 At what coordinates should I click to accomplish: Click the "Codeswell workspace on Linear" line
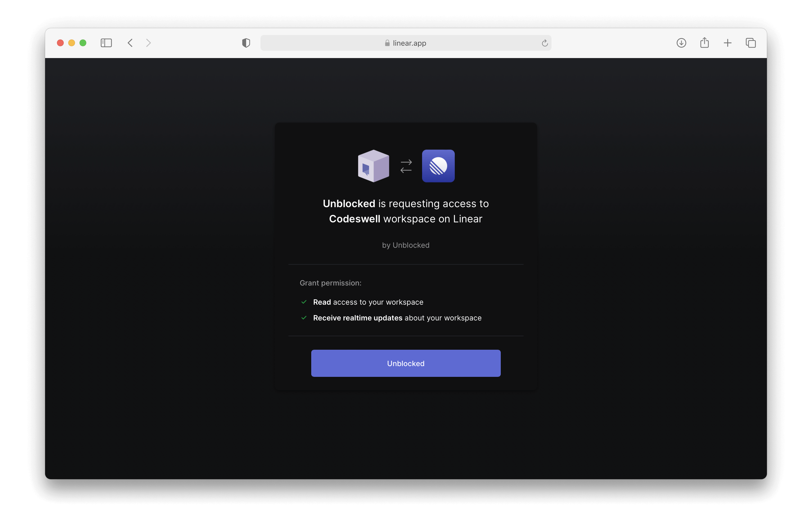(x=406, y=219)
